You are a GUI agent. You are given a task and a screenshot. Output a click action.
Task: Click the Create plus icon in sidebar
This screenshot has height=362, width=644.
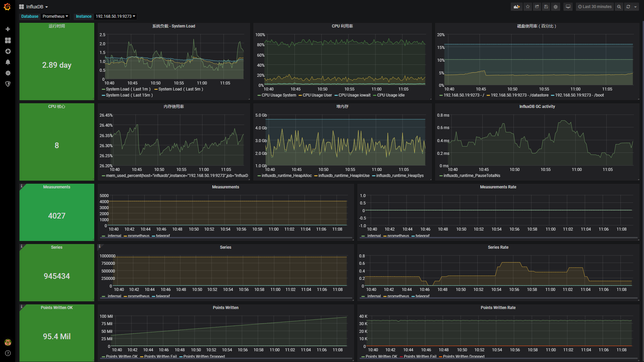[x=8, y=29]
